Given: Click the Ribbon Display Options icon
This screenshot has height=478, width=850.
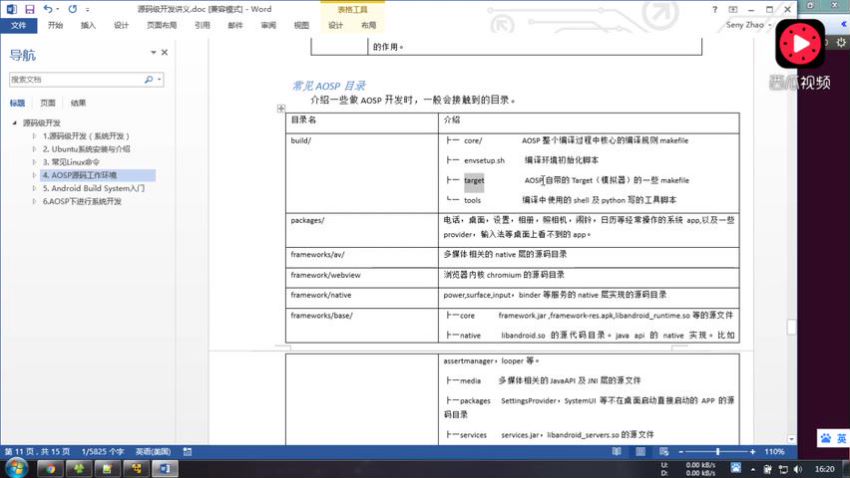Looking at the screenshot, I should tap(733, 9).
